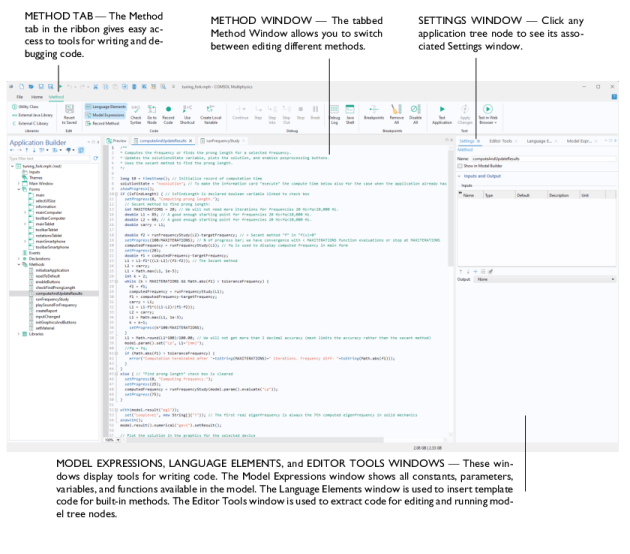Click Revert to Saved icon
This screenshot has height=554, width=630.
coord(69,110)
